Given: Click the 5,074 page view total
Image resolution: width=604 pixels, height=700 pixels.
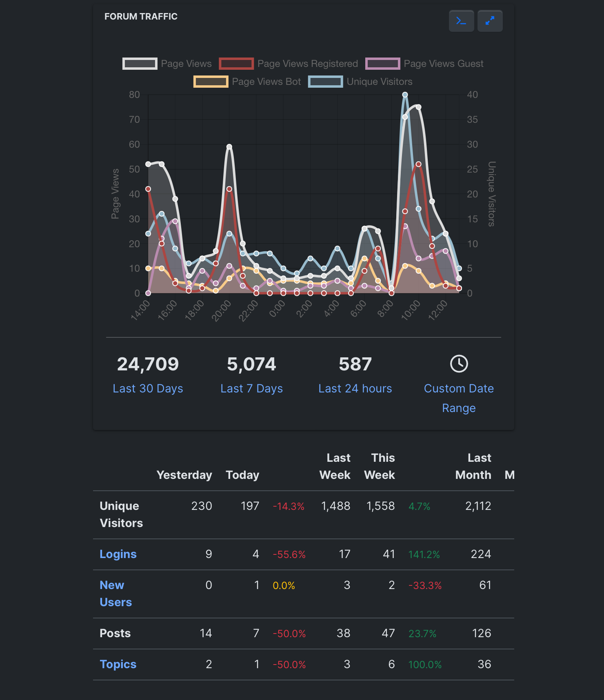Looking at the screenshot, I should coord(251,364).
